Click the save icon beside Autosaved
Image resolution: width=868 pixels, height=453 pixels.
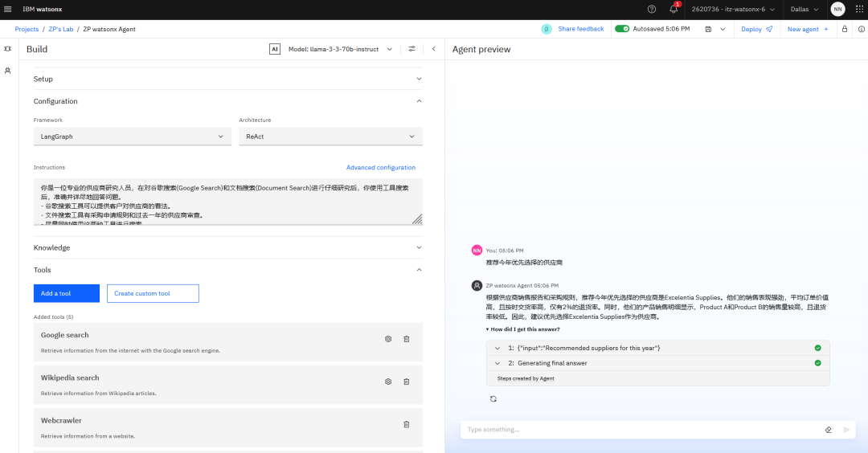click(x=708, y=29)
